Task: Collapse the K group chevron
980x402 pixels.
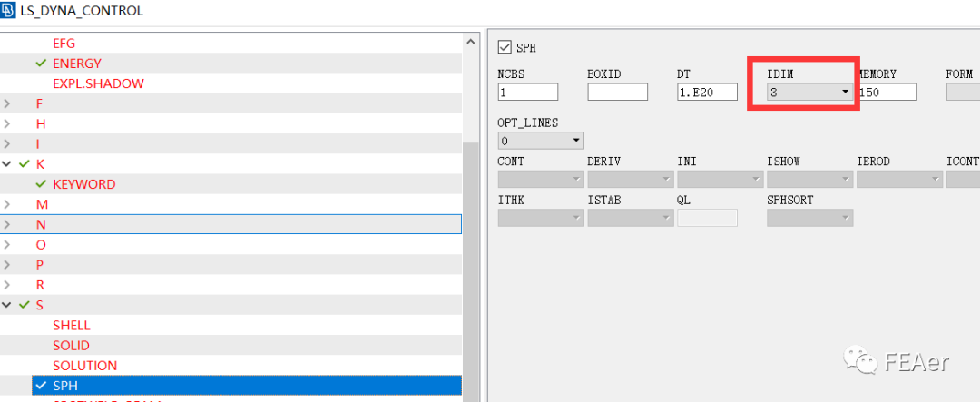Action: [7, 164]
